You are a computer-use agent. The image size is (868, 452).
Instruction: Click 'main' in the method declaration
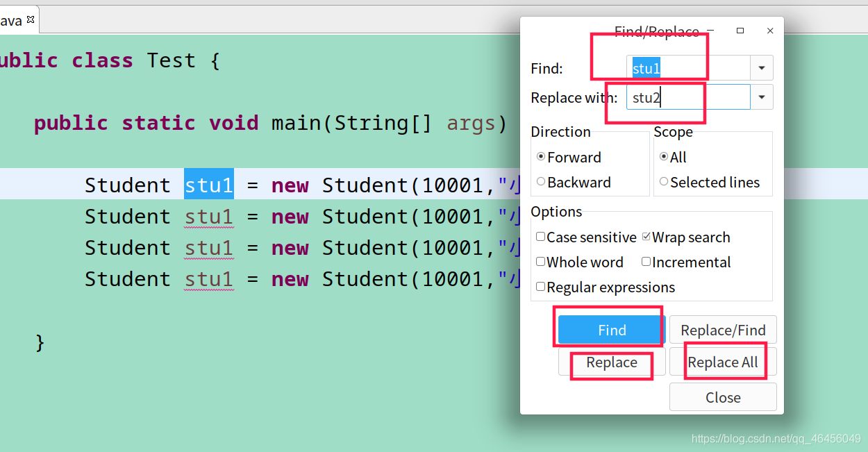(297, 123)
